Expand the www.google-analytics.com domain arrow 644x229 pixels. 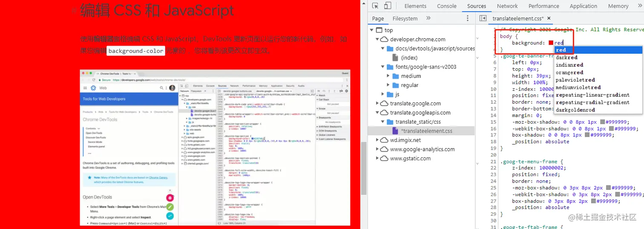click(x=377, y=149)
